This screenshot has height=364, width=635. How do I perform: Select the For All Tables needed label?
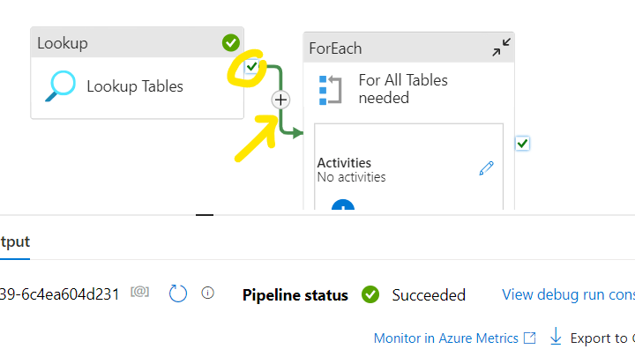coord(403,89)
